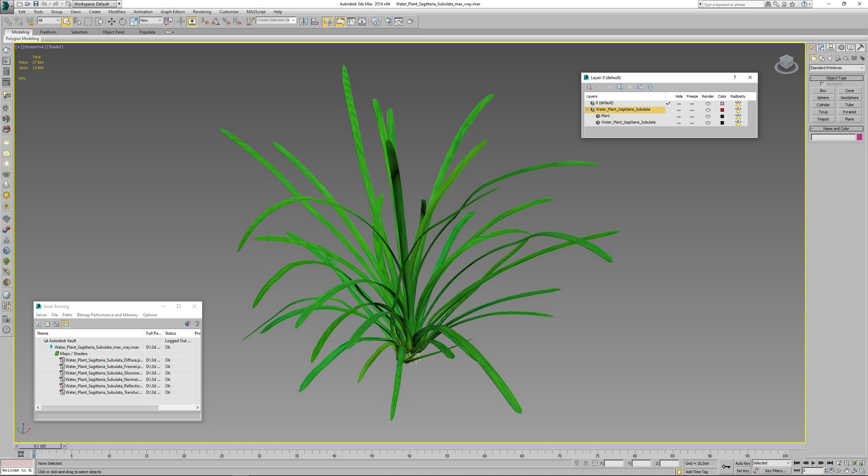
Task: Open the Standard Primitives dropdown
Action: pyautogui.click(x=837, y=68)
